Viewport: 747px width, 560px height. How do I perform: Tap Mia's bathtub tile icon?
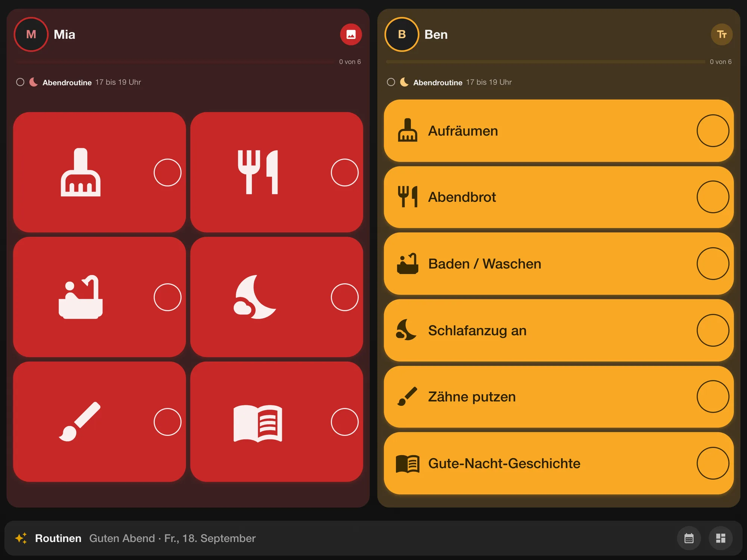click(81, 297)
